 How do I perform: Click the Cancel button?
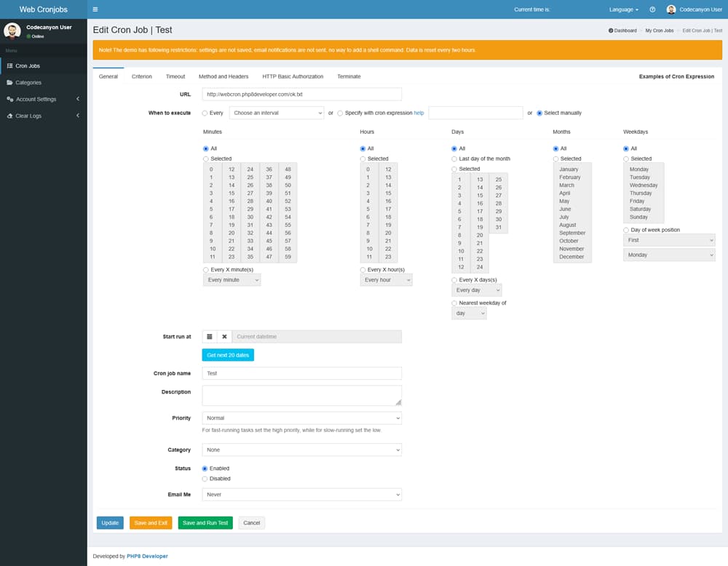(252, 523)
